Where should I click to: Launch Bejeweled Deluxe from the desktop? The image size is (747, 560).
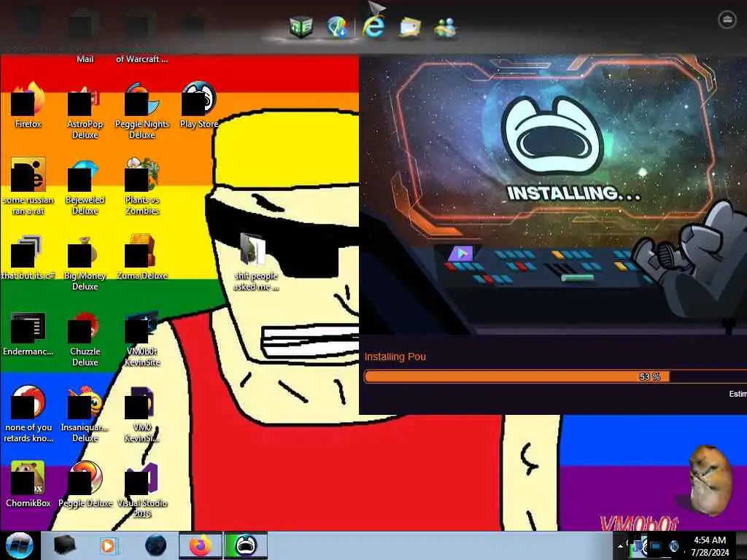click(85, 187)
